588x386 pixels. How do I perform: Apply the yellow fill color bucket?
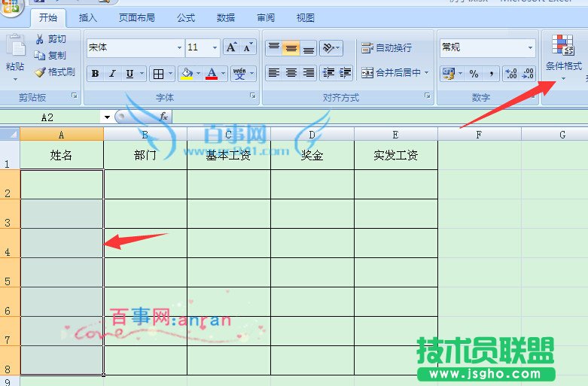coord(187,74)
